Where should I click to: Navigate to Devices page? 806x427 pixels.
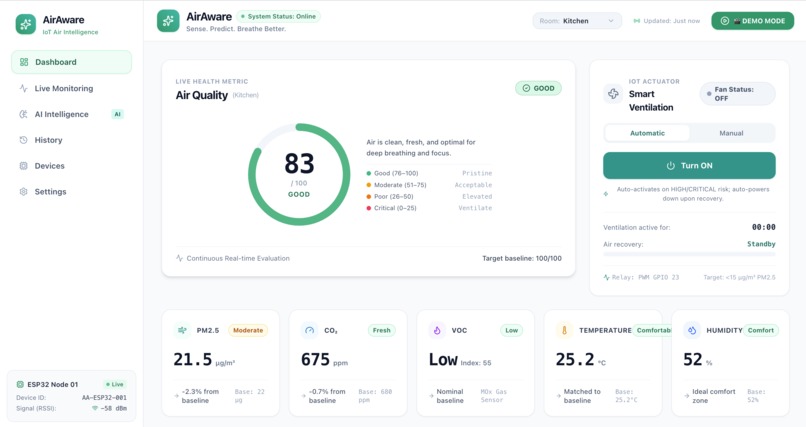(71, 165)
